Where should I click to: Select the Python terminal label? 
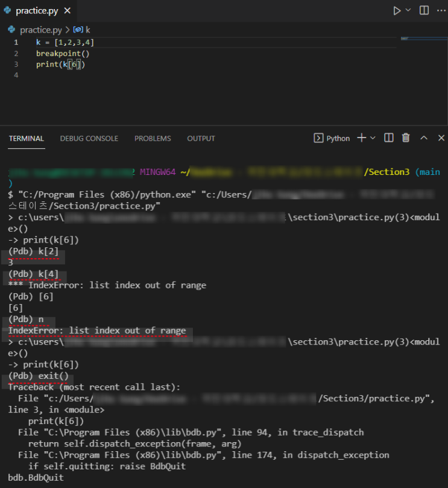click(x=338, y=138)
